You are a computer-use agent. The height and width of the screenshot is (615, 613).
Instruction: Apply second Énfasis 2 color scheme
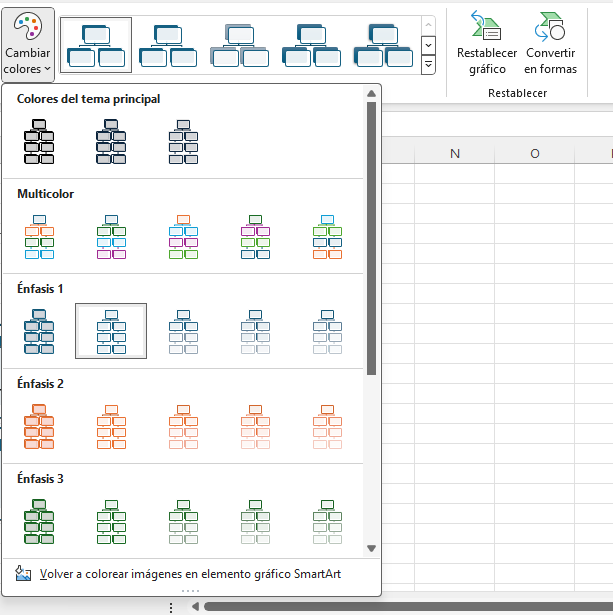(x=111, y=427)
